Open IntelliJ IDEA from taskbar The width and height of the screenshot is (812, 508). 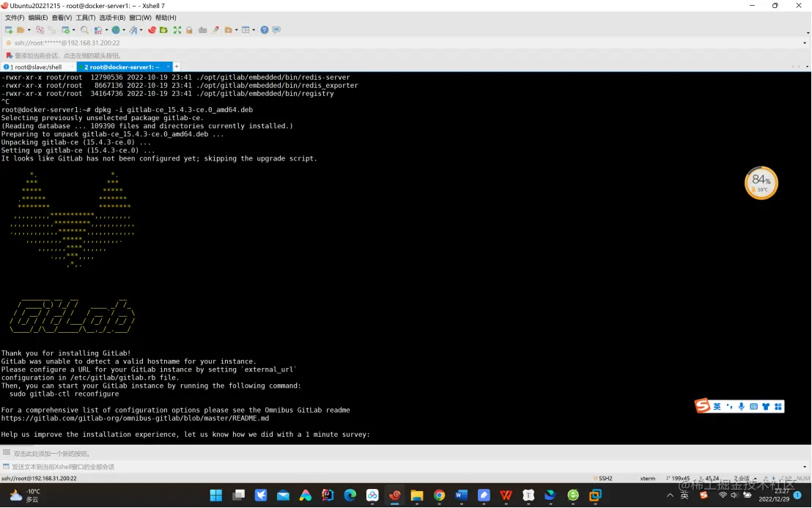[328, 496]
